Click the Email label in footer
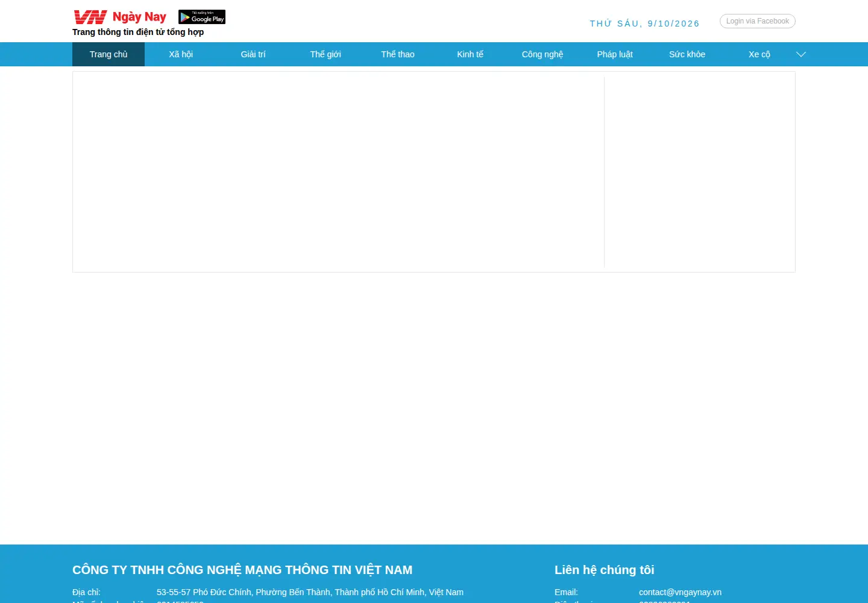This screenshot has height=603, width=868. point(566,592)
